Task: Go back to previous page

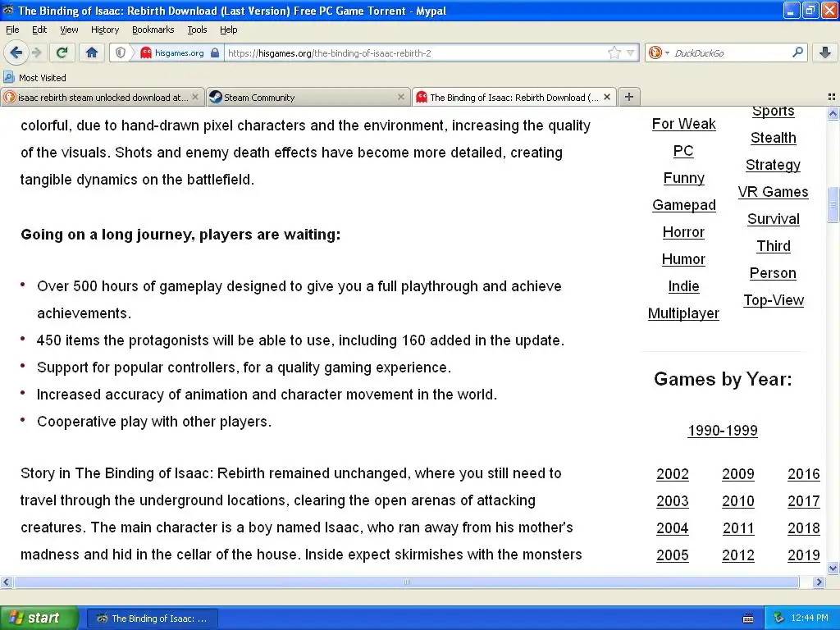Action: [x=16, y=52]
